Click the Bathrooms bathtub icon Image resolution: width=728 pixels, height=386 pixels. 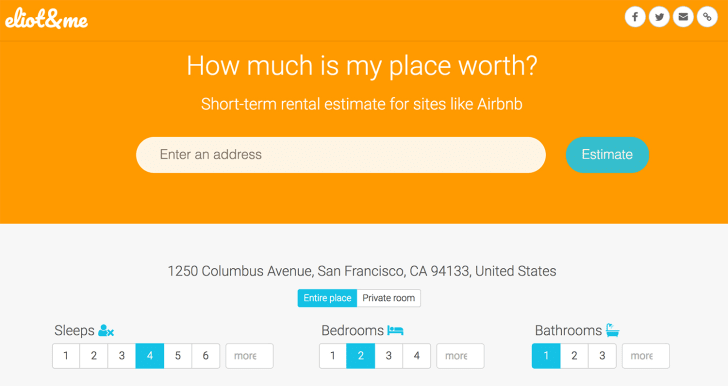pos(612,330)
